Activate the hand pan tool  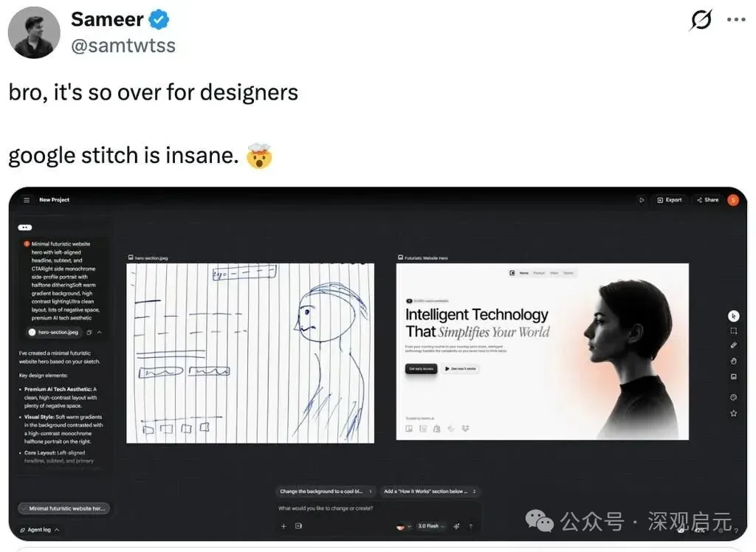pyautogui.click(x=733, y=361)
